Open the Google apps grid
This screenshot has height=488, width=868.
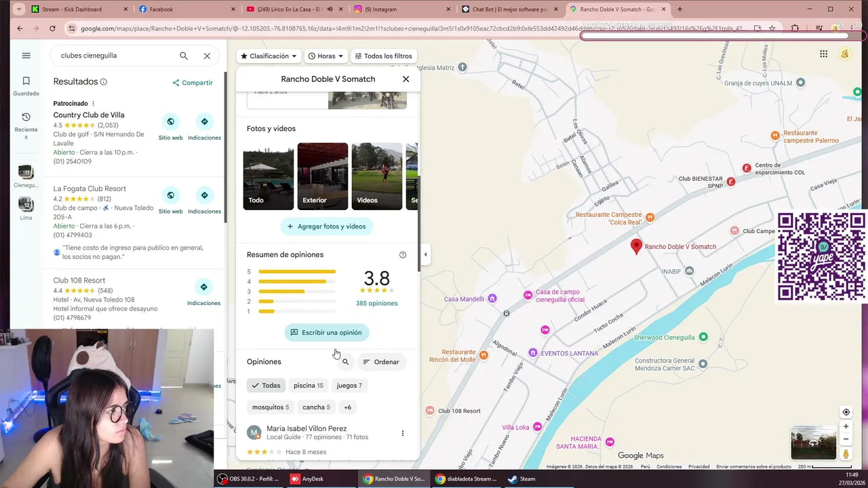pos(823,54)
